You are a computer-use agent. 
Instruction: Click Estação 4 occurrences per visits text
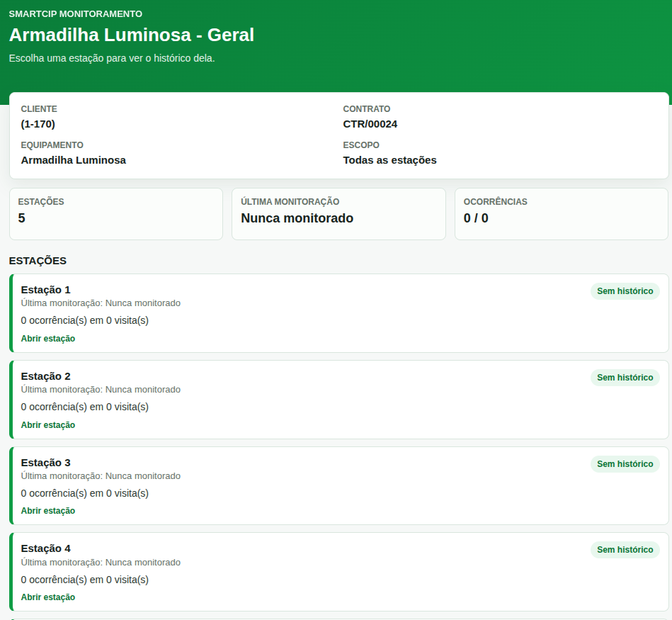click(x=85, y=580)
